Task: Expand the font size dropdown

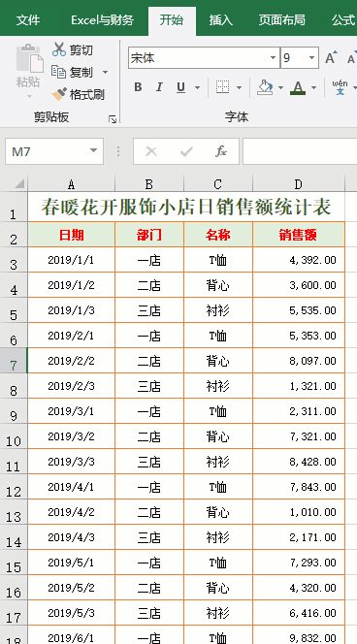Action: [311, 58]
